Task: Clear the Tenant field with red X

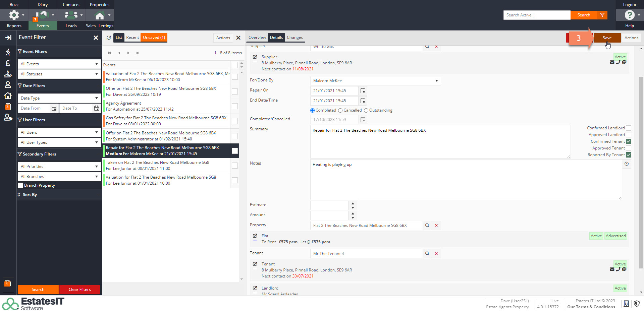Action: (x=436, y=254)
